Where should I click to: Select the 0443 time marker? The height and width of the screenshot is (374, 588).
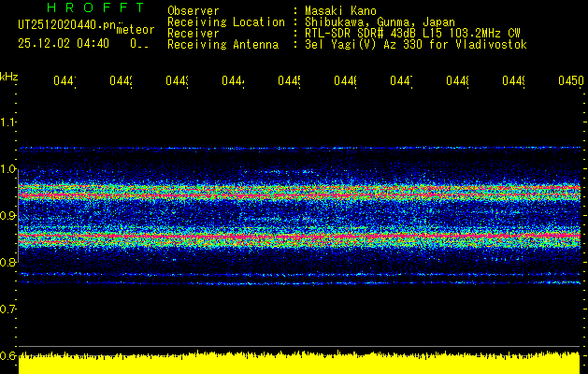[177, 80]
